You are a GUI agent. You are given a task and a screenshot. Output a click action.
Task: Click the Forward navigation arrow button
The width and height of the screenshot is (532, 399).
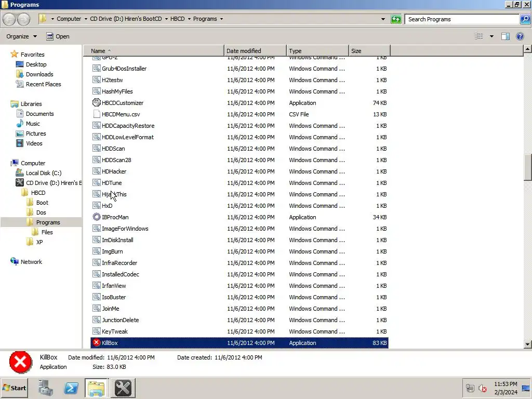(23, 19)
